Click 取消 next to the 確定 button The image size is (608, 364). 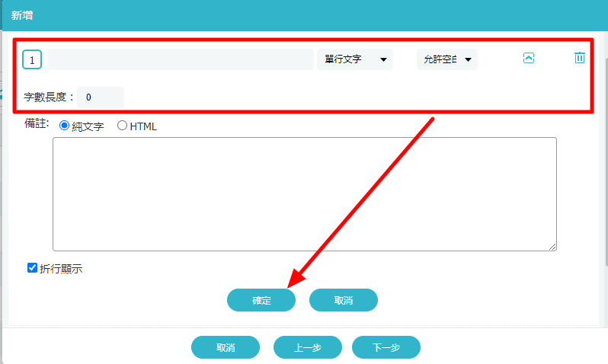click(x=343, y=300)
